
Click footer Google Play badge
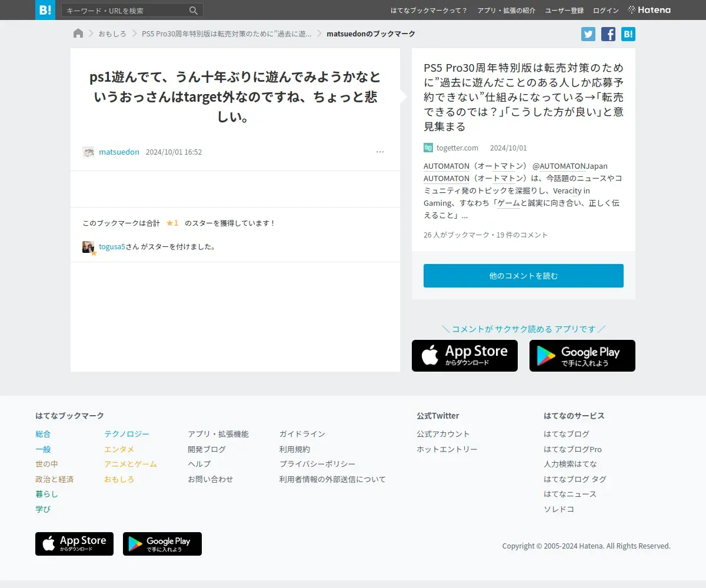[x=162, y=544]
